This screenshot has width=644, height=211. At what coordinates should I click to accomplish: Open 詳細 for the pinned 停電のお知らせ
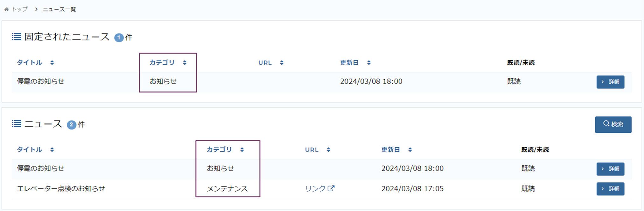coord(610,82)
